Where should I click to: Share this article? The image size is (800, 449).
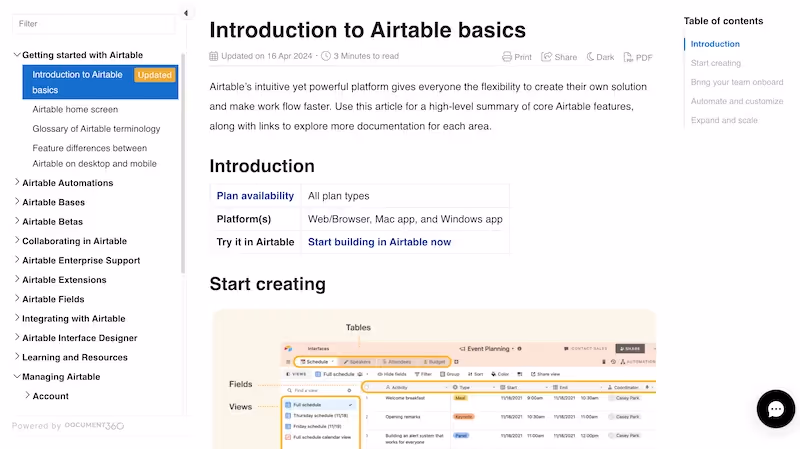tap(559, 57)
